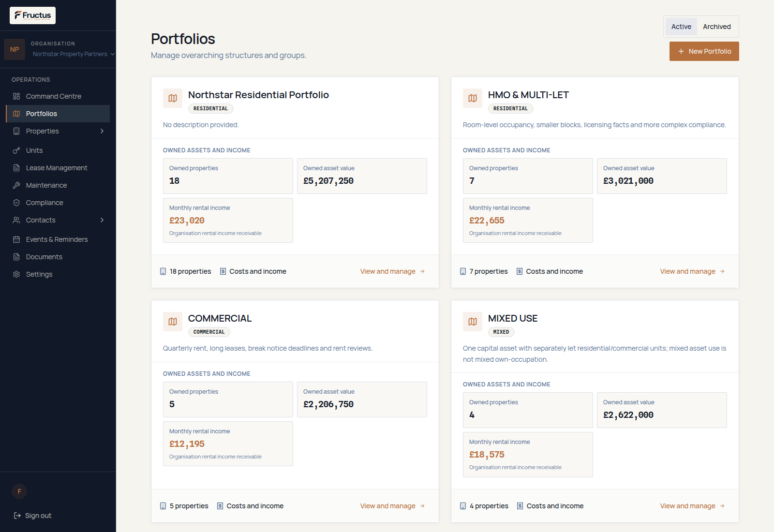Click the Contacts people icon
This screenshot has width=774, height=532.
pyautogui.click(x=16, y=220)
